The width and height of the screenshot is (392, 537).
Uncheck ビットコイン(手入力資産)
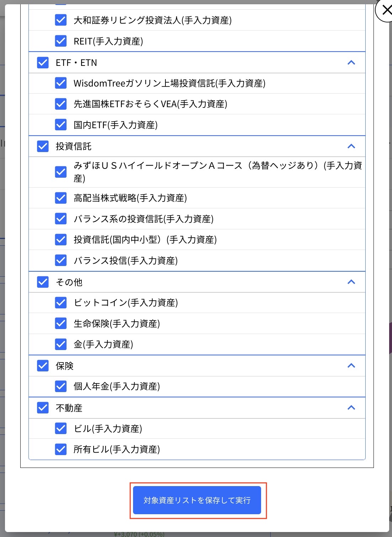pos(60,302)
